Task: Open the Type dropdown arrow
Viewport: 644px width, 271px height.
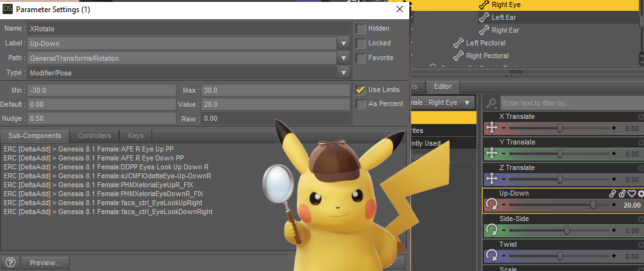Action: click(x=343, y=73)
